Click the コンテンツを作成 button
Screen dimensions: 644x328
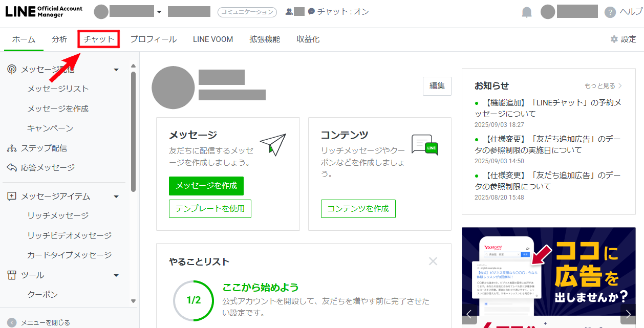(x=358, y=209)
